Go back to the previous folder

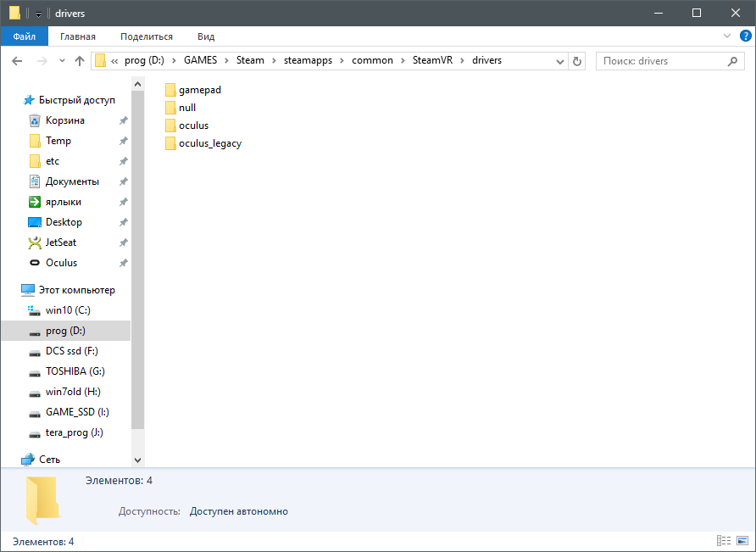pyautogui.click(x=17, y=61)
